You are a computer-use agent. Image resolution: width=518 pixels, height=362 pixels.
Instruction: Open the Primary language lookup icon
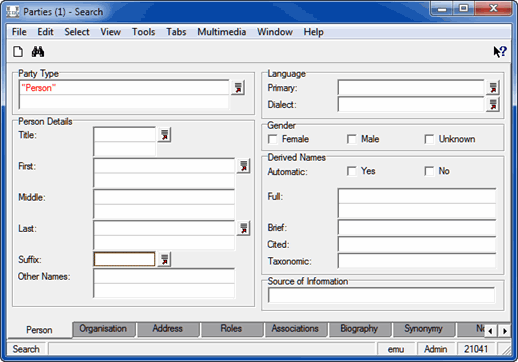(x=493, y=88)
